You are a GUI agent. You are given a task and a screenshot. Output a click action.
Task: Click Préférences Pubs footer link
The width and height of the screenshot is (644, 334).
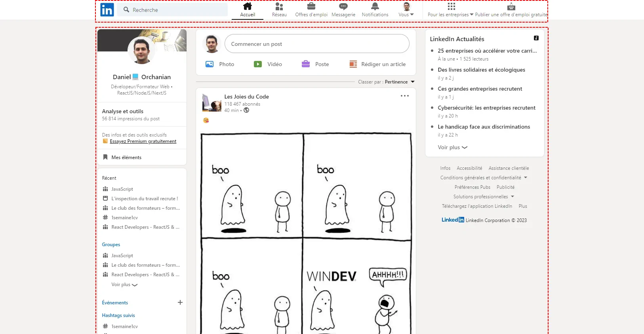[x=472, y=187]
